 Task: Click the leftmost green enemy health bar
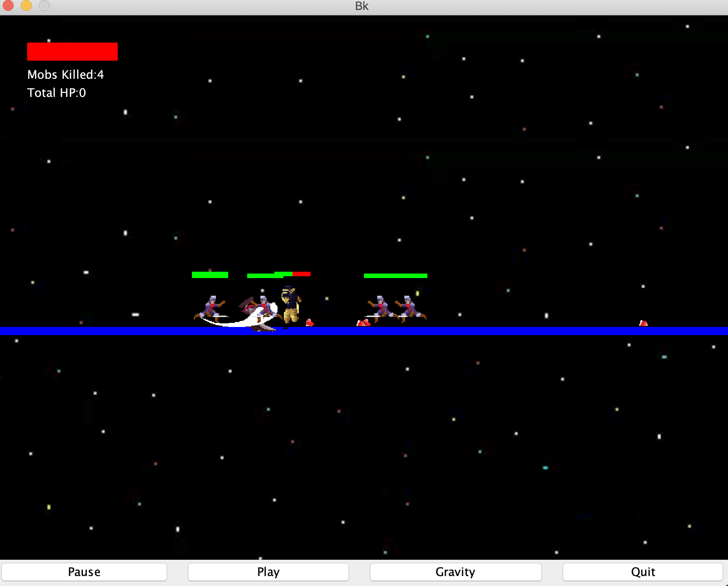[x=210, y=275]
